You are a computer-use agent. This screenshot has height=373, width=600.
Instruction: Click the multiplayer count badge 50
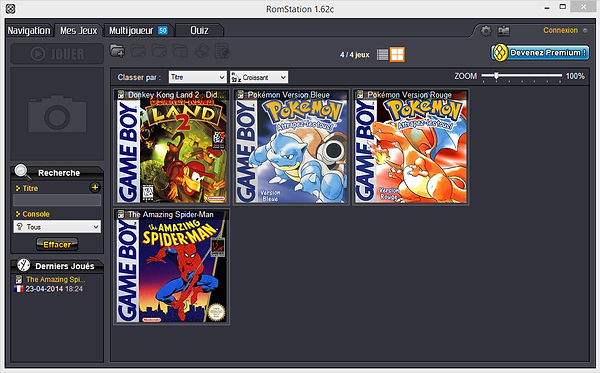[163, 30]
